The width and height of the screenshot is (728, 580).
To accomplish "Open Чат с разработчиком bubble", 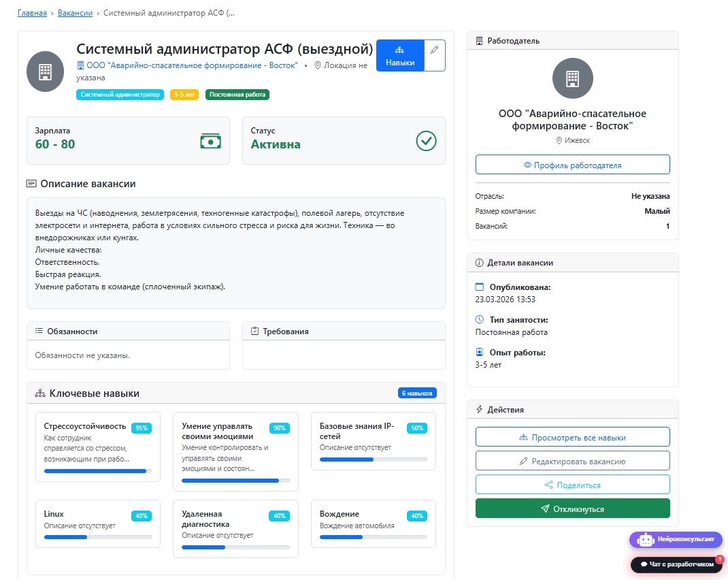I will [x=676, y=564].
